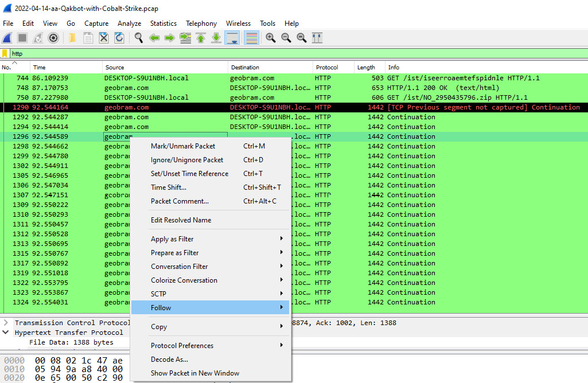Expand Conversation Filter submenu
Screen dimensions: 588x383
[x=211, y=267]
